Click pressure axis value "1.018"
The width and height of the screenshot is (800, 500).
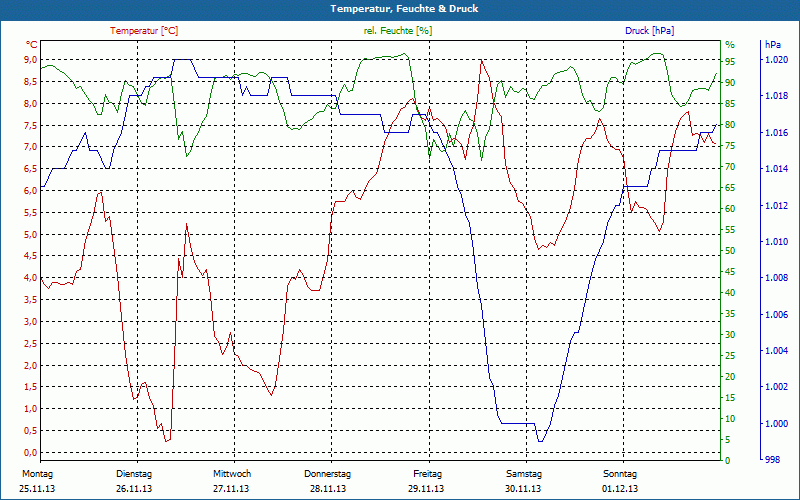tap(776, 96)
